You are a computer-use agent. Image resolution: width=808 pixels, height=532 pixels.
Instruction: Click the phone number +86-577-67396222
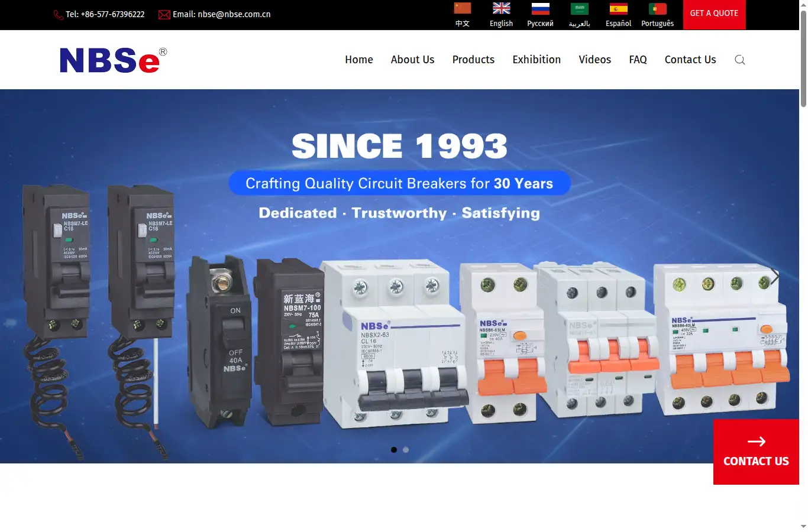pos(113,14)
